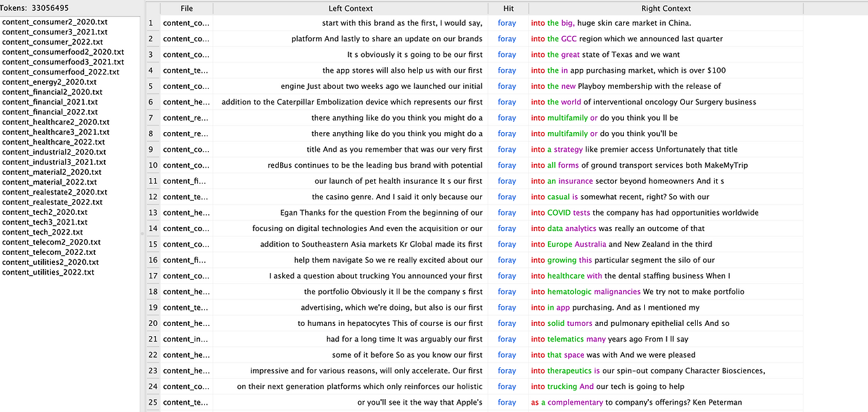This screenshot has height=412, width=868.
Task: Click the Hit column header
Action: tap(509, 8)
